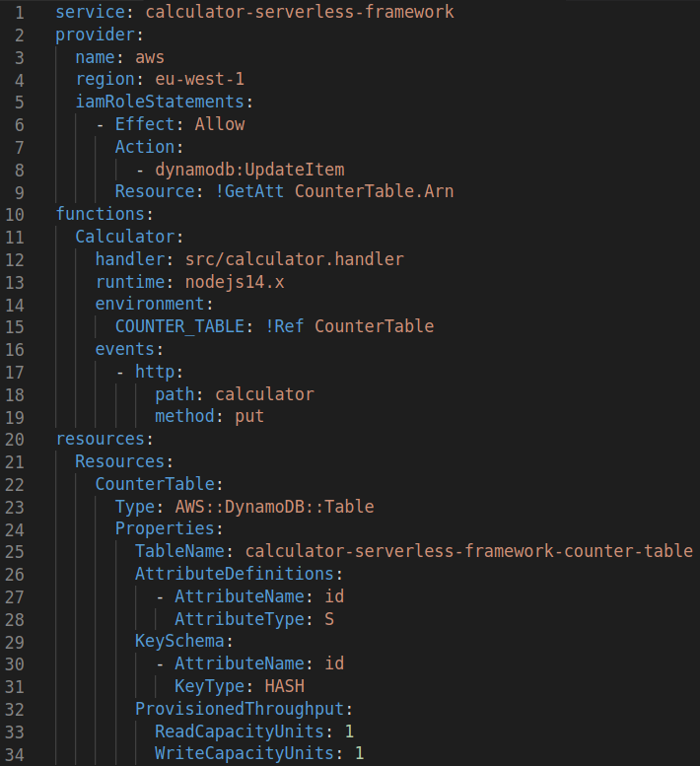Click the 'Allow' value on line 6
Image resolution: width=700 pixels, height=766 pixels.
tap(219, 124)
